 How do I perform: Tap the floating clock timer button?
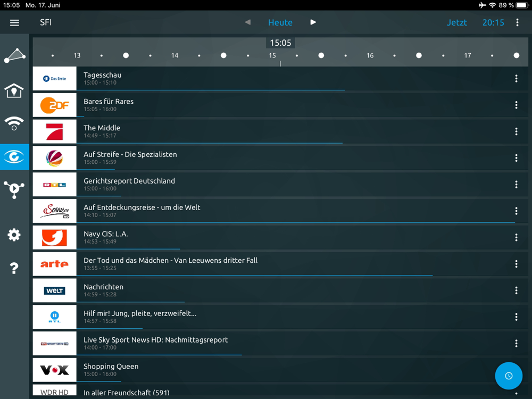pyautogui.click(x=508, y=376)
